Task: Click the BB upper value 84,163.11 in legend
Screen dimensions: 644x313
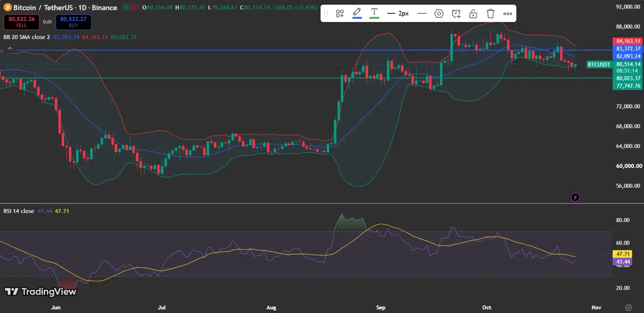Action: [95, 37]
